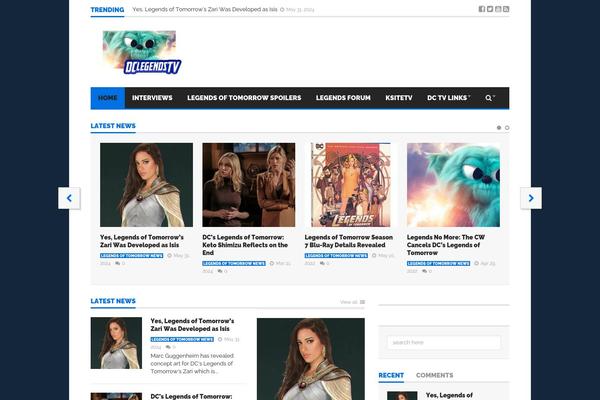Viewport: 600px width, 400px height.
Task: Select the second carousel page dot
Action: click(x=507, y=128)
